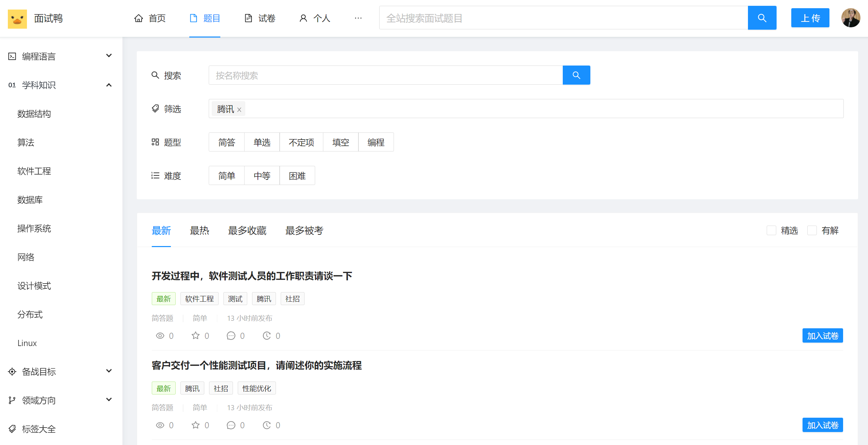Click the comment icon on first question
The width and height of the screenshot is (868, 445).
(231, 335)
